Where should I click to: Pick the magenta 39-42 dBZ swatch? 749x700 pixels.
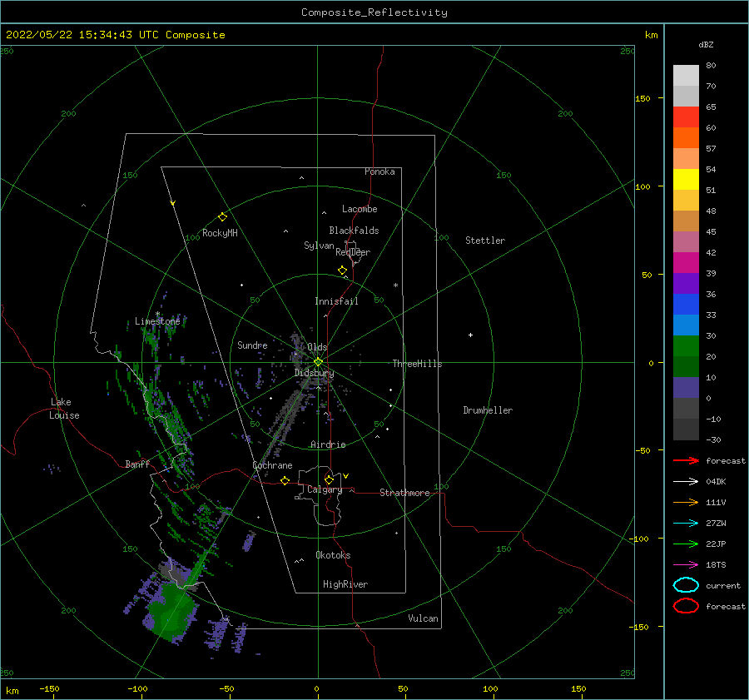(x=686, y=263)
